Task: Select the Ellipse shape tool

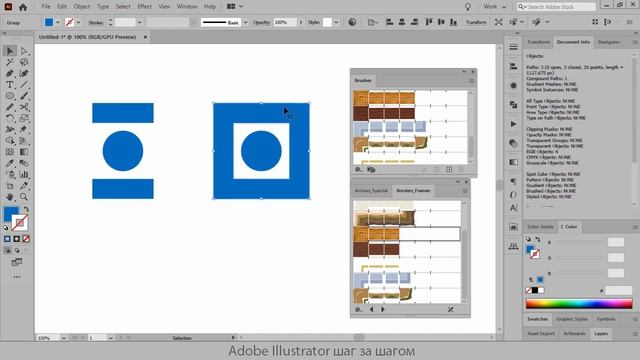Action: [x=10, y=96]
